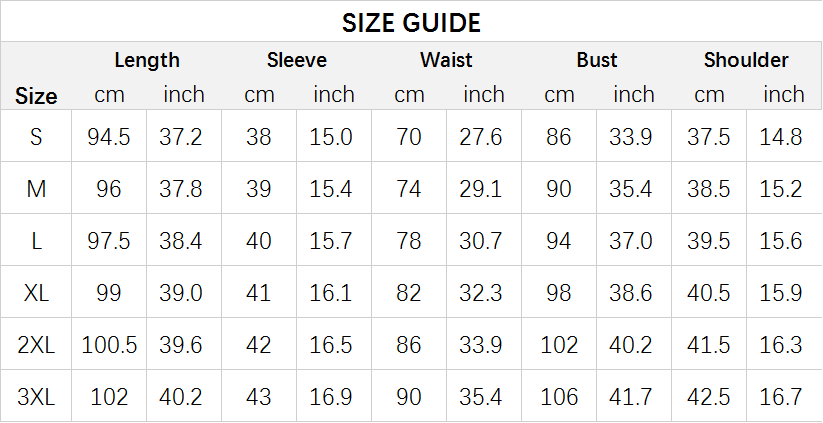Click the XL size row label
The height and width of the screenshot is (423, 823).
(36, 292)
